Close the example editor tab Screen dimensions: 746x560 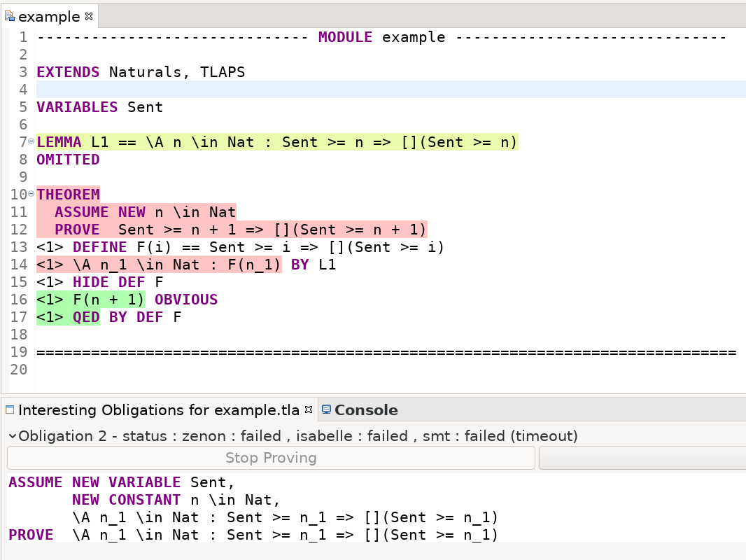coord(88,15)
